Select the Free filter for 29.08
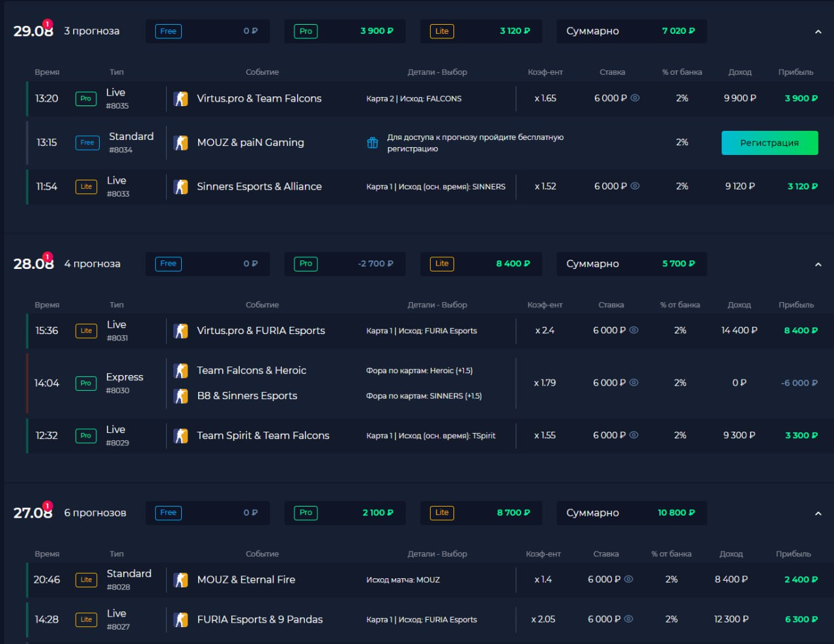This screenshot has width=834, height=644. (208, 31)
